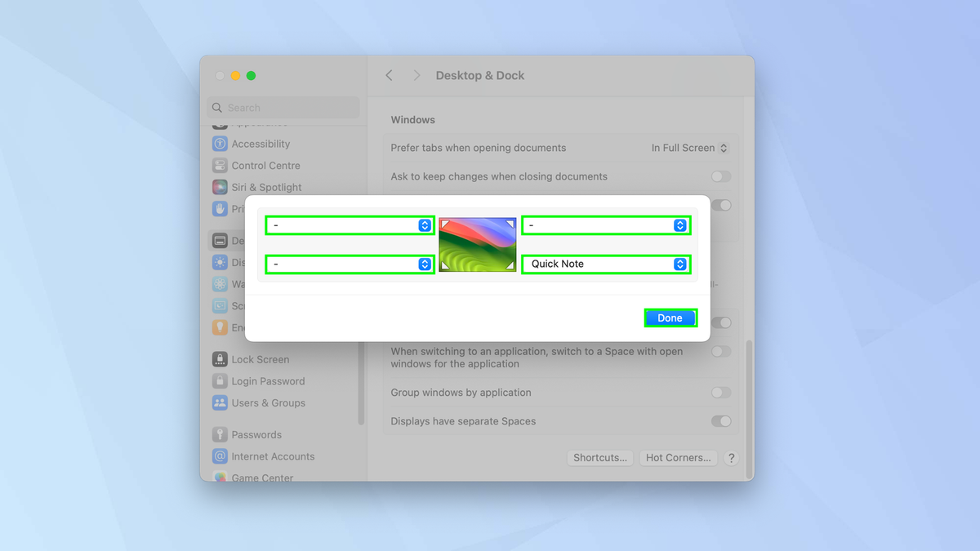Open Siri & Spotlight via its sidebar icon
This screenshot has width=980, height=551.
220,187
